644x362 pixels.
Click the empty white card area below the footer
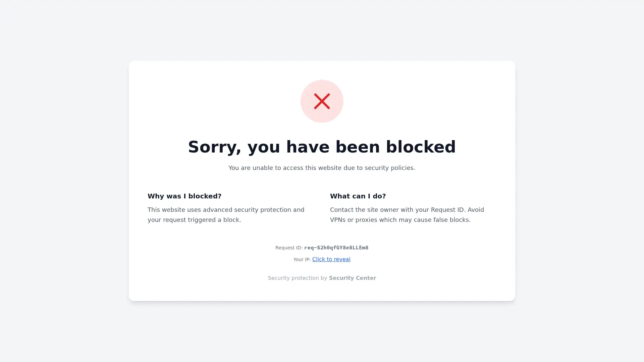(322, 292)
